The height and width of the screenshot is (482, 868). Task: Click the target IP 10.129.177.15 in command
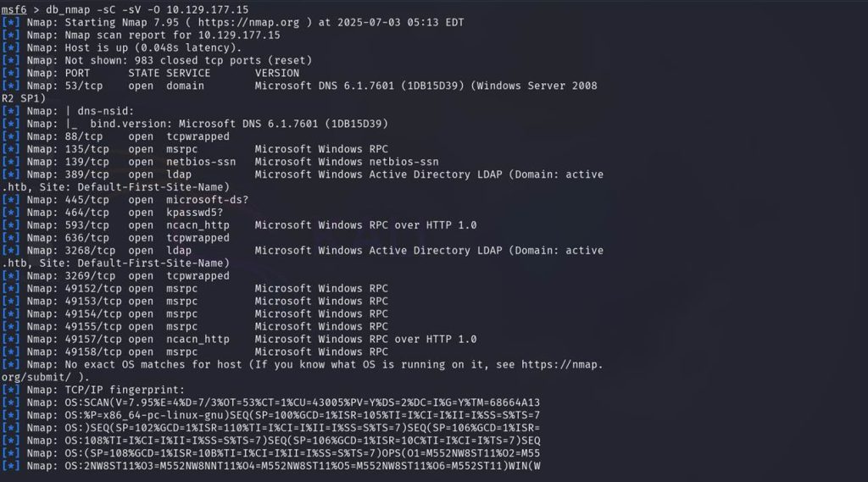208,10
